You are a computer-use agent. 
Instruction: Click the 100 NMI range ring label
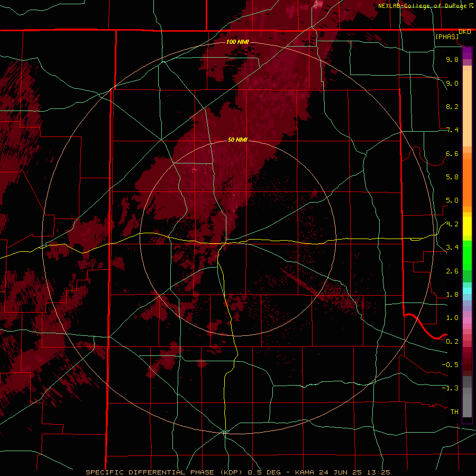pos(237,42)
